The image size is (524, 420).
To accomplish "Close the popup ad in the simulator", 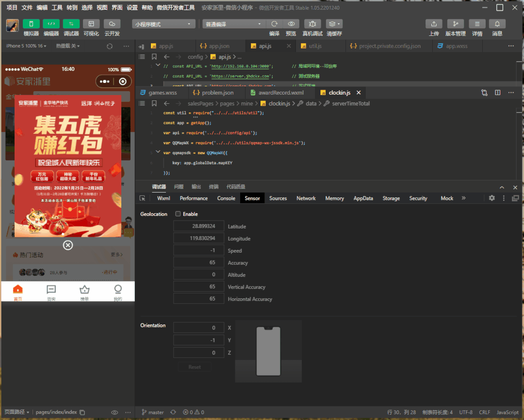I will point(68,245).
